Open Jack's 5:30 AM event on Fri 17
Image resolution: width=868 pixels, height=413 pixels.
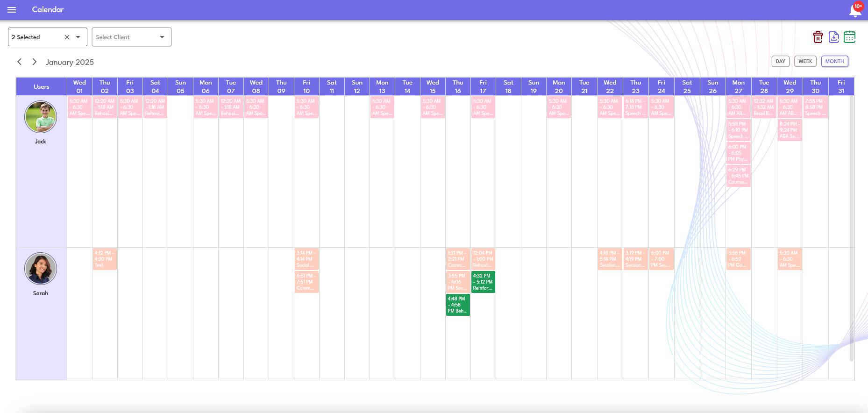point(483,107)
